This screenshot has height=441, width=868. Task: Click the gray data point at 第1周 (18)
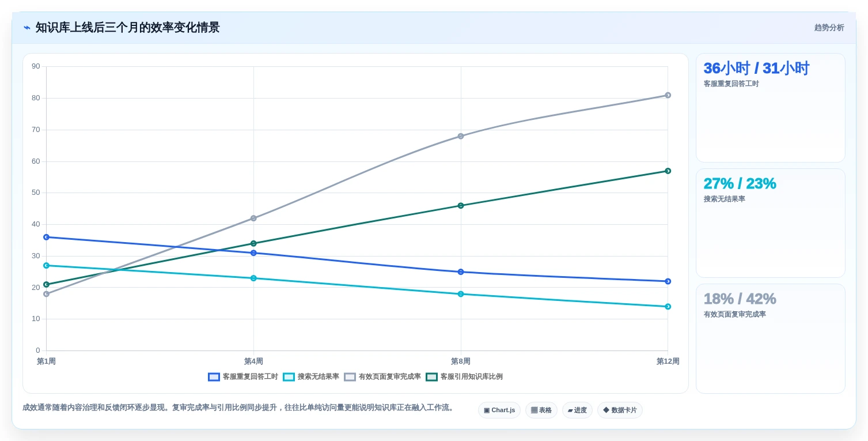(47, 294)
